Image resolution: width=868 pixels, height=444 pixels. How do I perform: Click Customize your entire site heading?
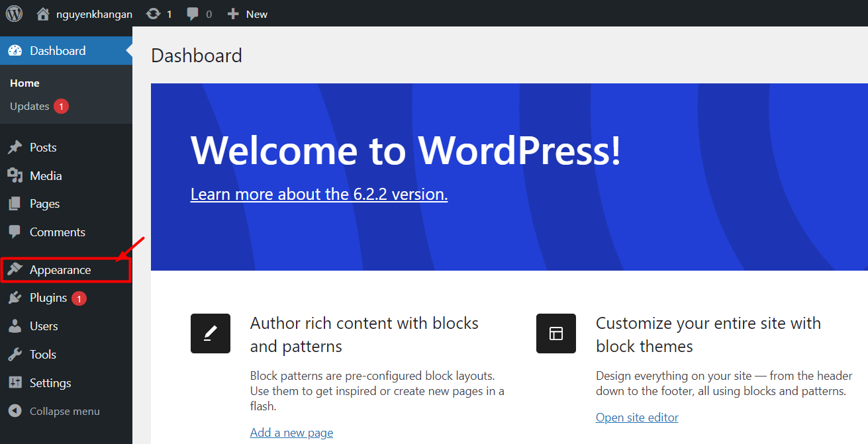pyautogui.click(x=708, y=335)
